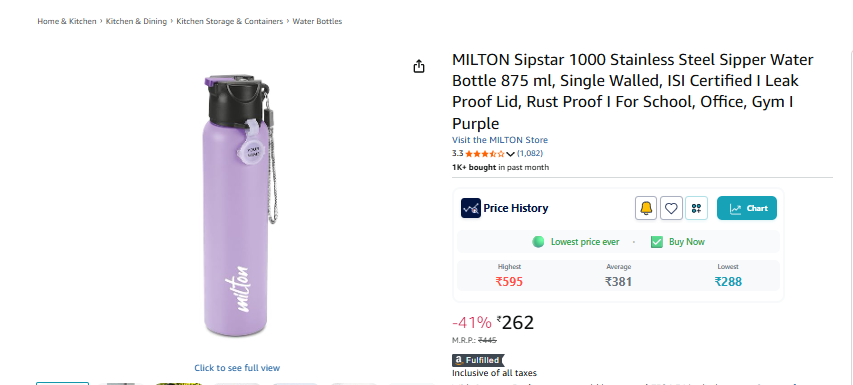Click the green Lowest price ever indicator
853x385 pixels.
coord(576,242)
